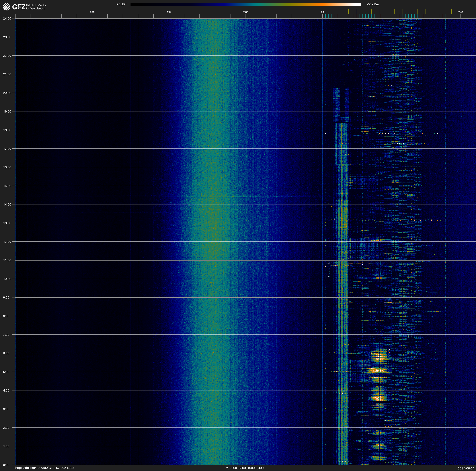Image resolution: width=476 pixels, height=471 pixels.
Task: Click the -75 dBm scale label
Action: [x=121, y=4]
